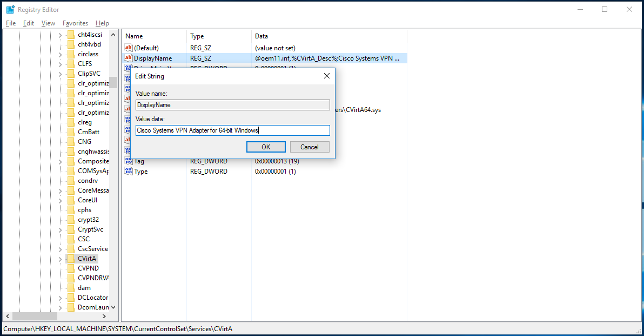The image size is (644, 336).
Task: Click the Type DWORD value icon
Action: (x=129, y=171)
